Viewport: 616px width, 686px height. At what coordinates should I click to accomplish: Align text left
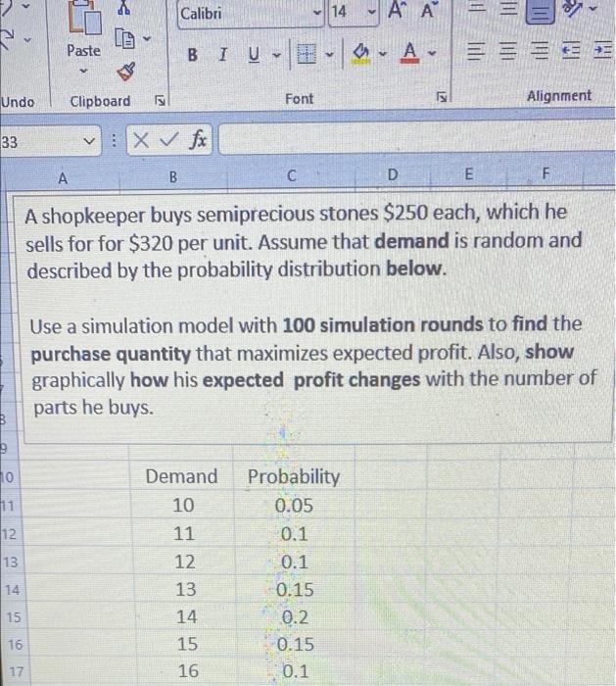pyautogui.click(x=476, y=52)
